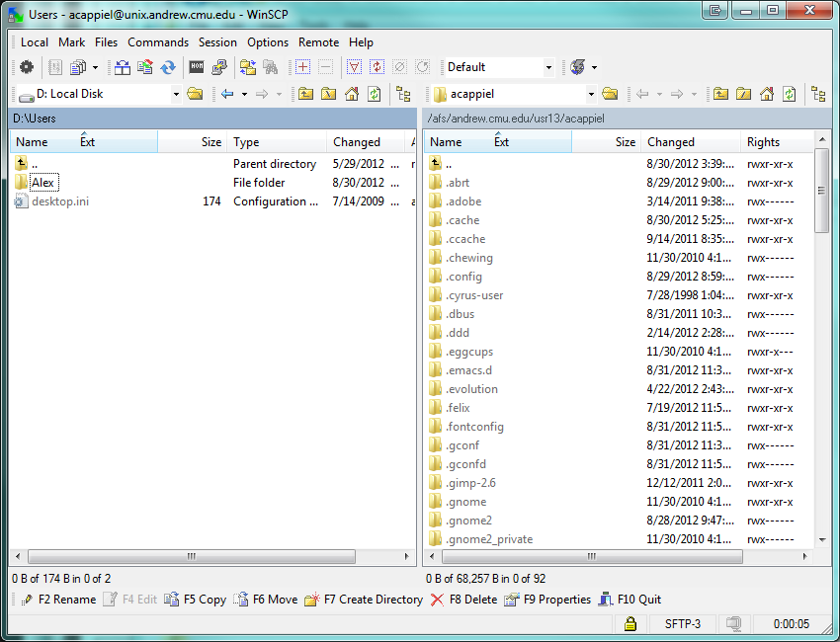Go to remote root directory icon
Viewport: 840px width, 642px height.
coord(743,94)
